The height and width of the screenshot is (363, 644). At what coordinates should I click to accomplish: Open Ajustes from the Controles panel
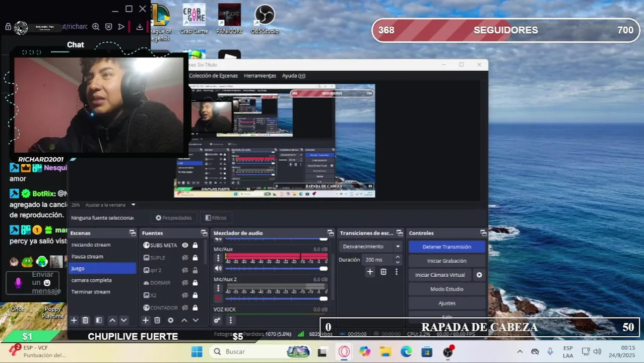click(x=446, y=303)
